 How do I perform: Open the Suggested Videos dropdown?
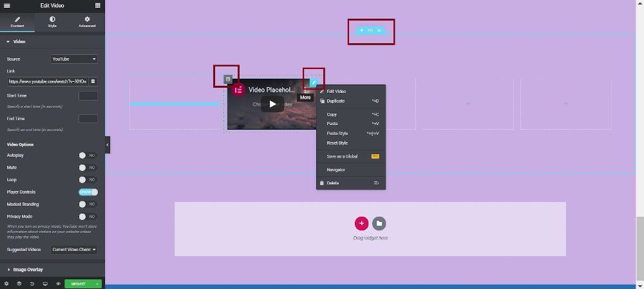(74, 250)
